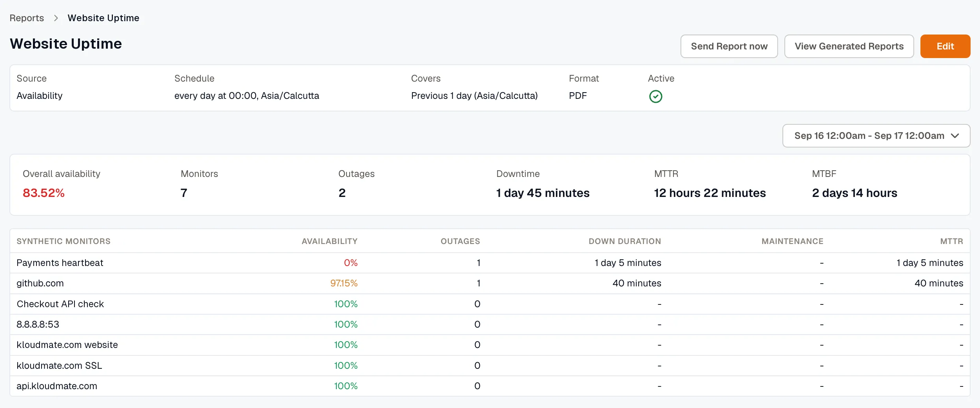This screenshot has width=980, height=408.
Task: Click the orange Edit button
Action: coord(945,46)
